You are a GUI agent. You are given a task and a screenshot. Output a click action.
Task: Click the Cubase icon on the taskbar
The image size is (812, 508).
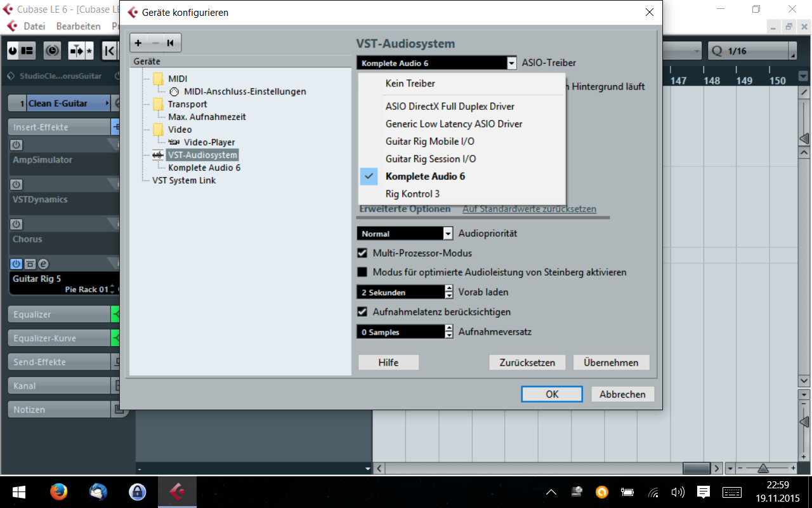[176, 491]
